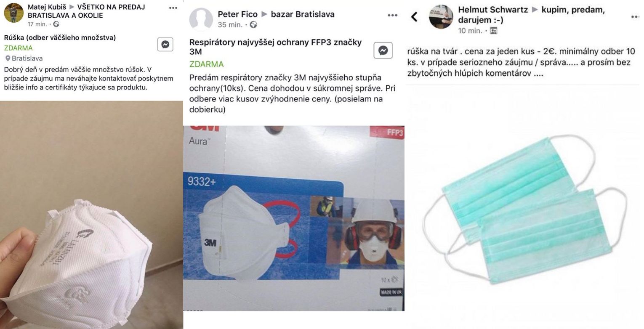Viewport: 644px width, 329px height.
Task: Click the Bratislava location pin
Action: point(8,58)
